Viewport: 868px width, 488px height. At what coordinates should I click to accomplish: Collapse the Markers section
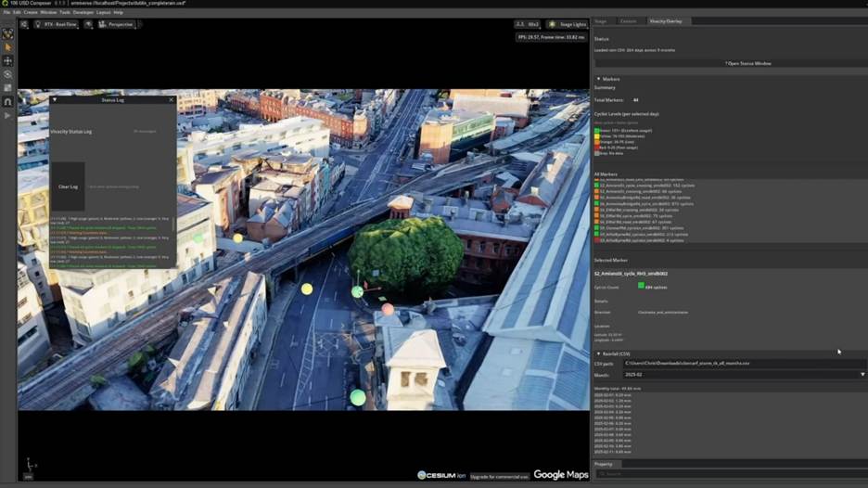tap(598, 79)
